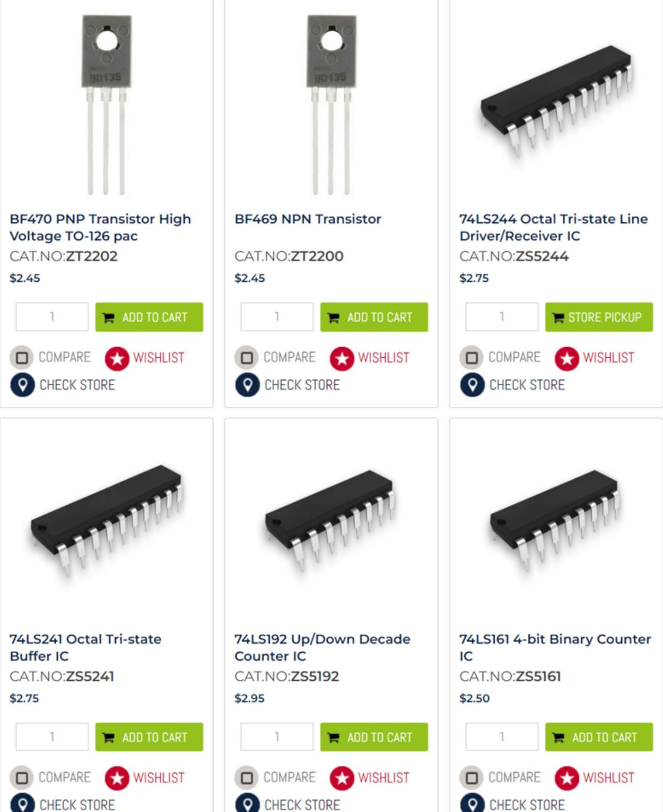Click Check Store pin icon for 74LS244
Screen dimensions: 663x812
[x=472, y=385]
